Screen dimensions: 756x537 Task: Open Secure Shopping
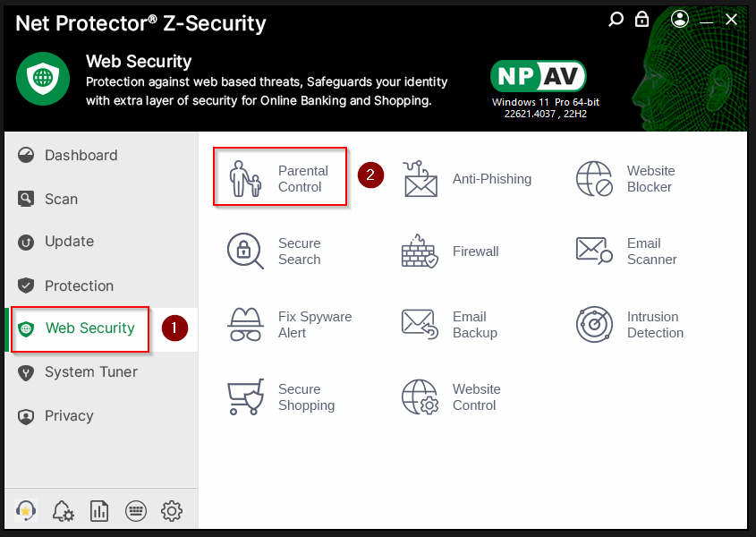(281, 397)
